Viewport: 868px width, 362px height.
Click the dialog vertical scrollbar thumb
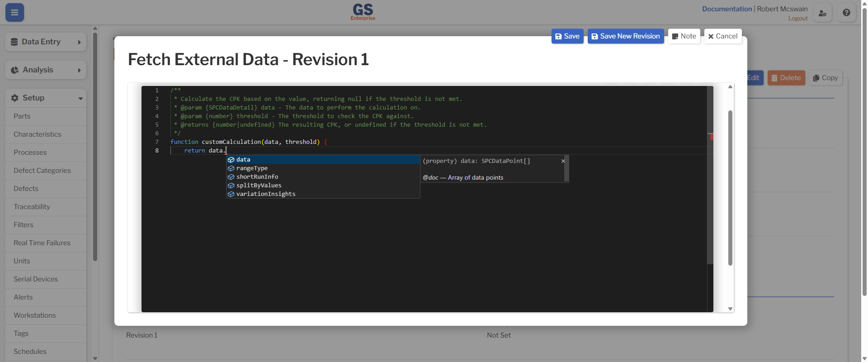(x=730, y=188)
